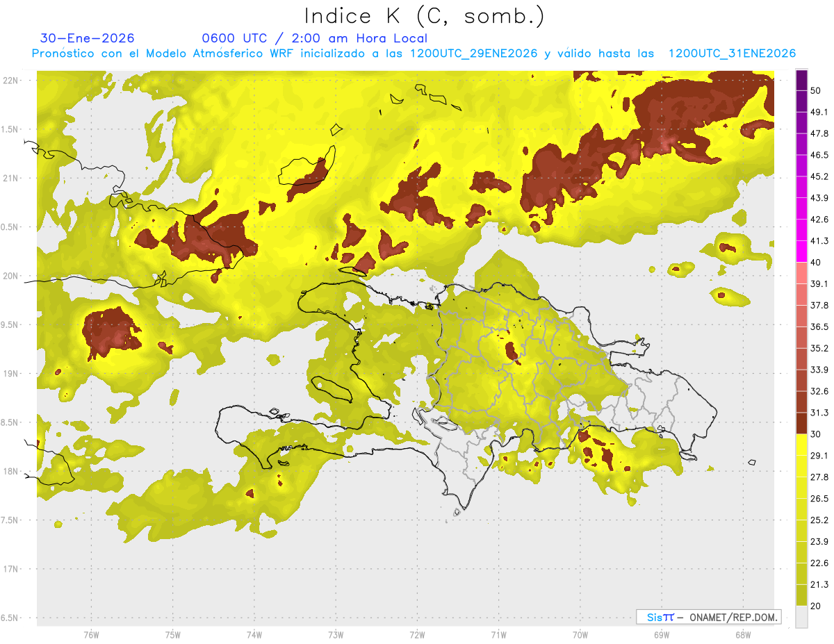Select the gray legend swatch below 20
The width and height of the screenshot is (834, 644).
(801, 617)
